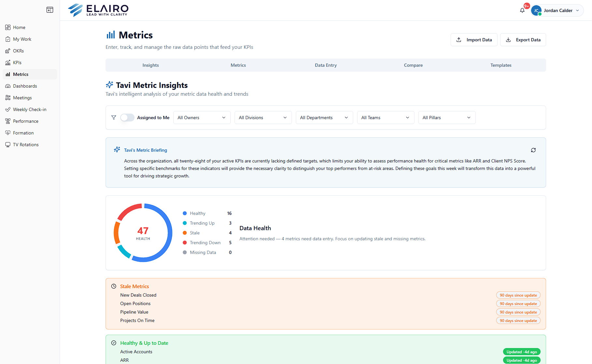Viewport: 592px width, 364px height.
Task: Click the 47 health score donut
Action: point(143,233)
